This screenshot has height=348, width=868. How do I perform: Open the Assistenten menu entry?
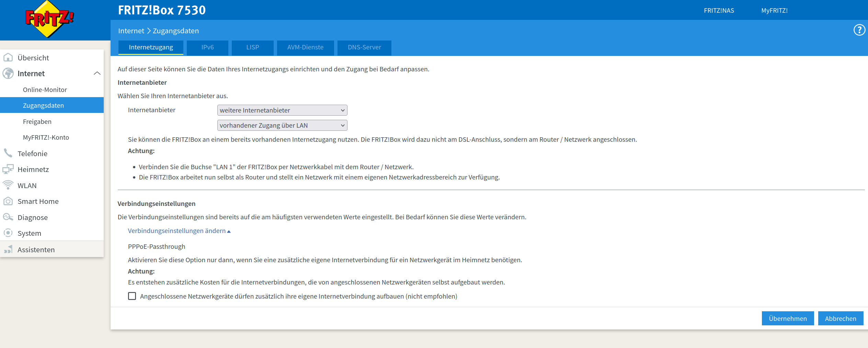point(52,250)
